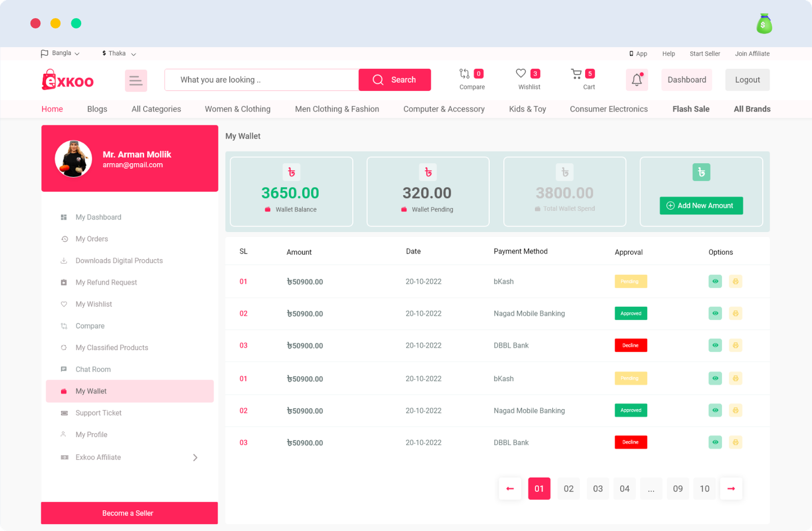Click the Dashboard button
812x531 pixels.
point(687,80)
